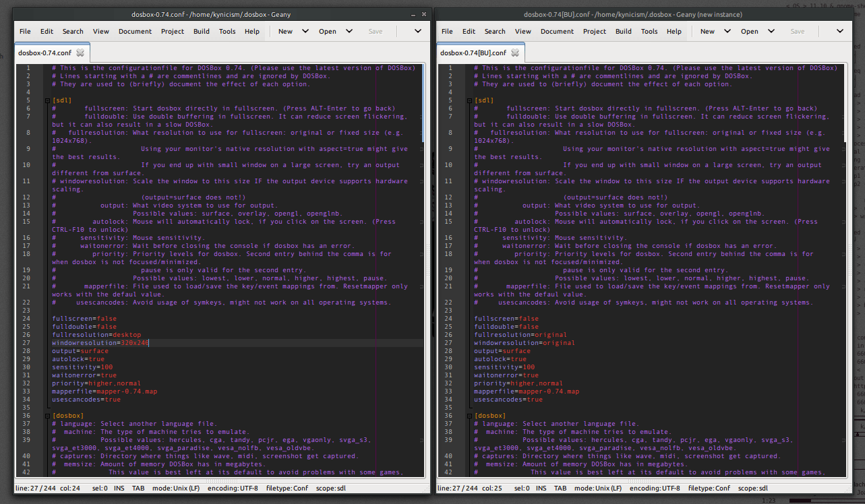
Task: Open the File menu in right window
Action: pos(447,32)
